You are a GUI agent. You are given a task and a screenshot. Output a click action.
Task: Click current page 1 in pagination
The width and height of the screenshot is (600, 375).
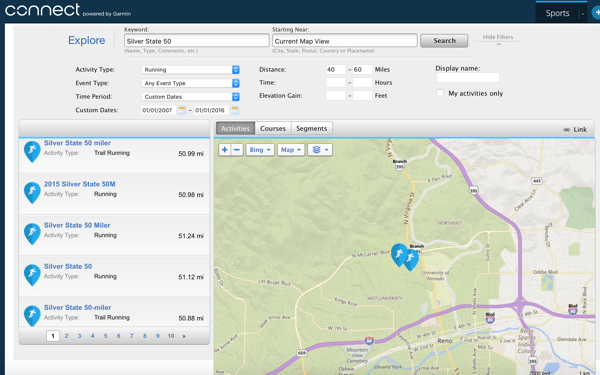[53, 336]
